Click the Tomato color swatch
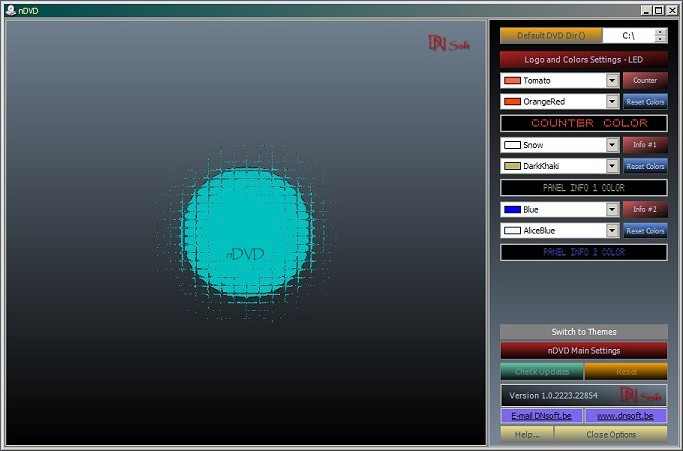Image resolution: width=683 pixels, height=451 pixels. [512, 81]
